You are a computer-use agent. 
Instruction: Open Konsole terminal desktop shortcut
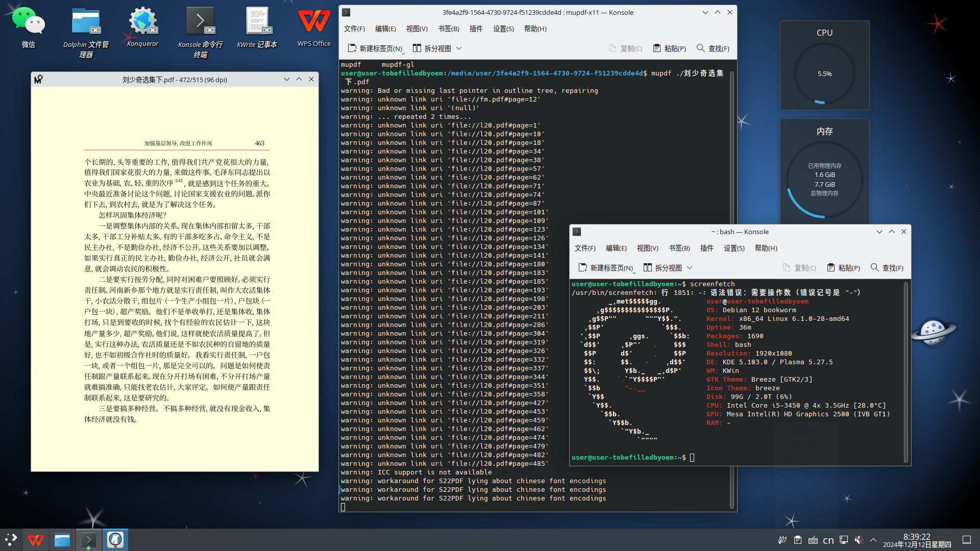point(200,33)
